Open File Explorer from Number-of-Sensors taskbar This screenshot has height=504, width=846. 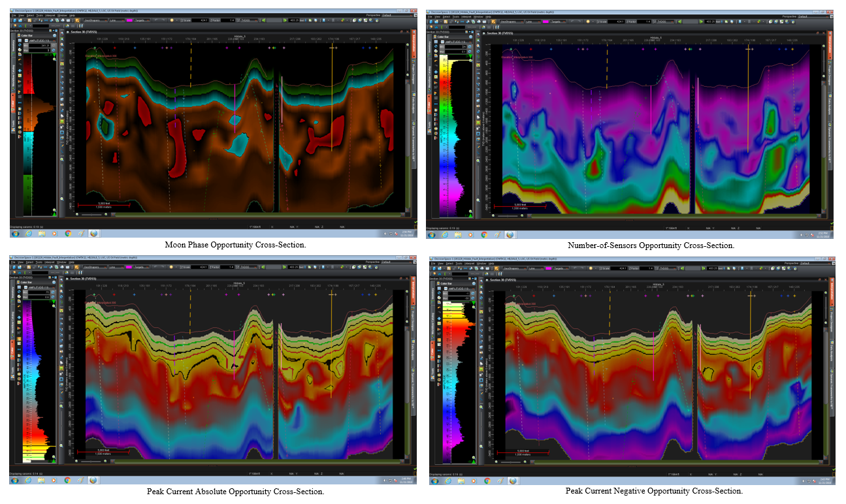[458, 234]
